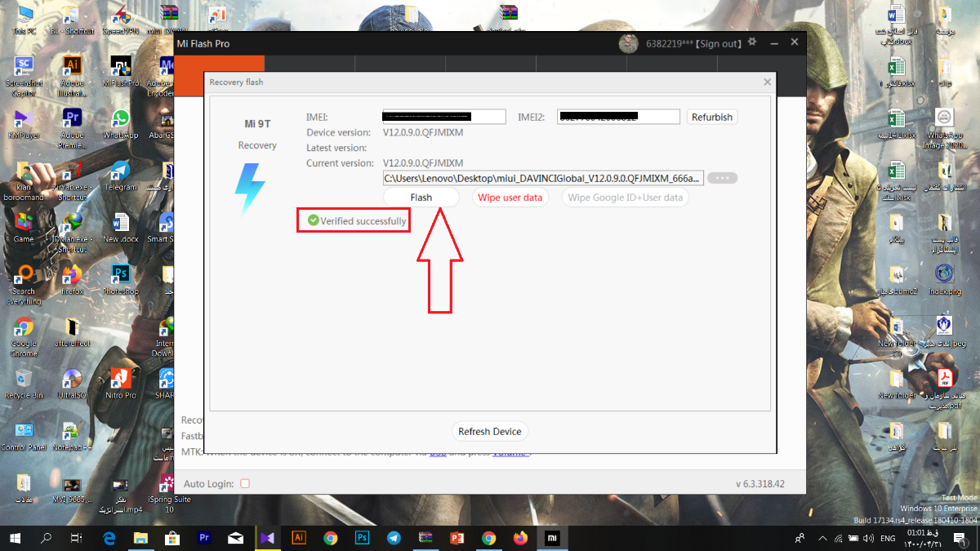Screen dimensions: 980x551
Task: Click the version number v 6.3.318.42
Action: [x=759, y=484]
